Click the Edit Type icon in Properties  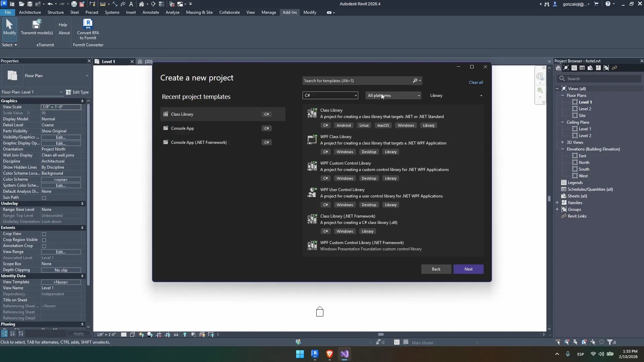(x=68, y=92)
